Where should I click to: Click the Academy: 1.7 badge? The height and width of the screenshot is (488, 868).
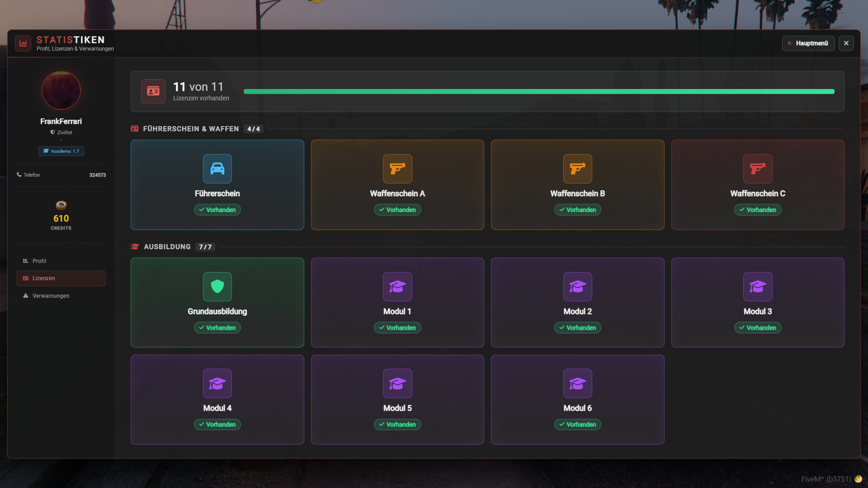click(61, 151)
